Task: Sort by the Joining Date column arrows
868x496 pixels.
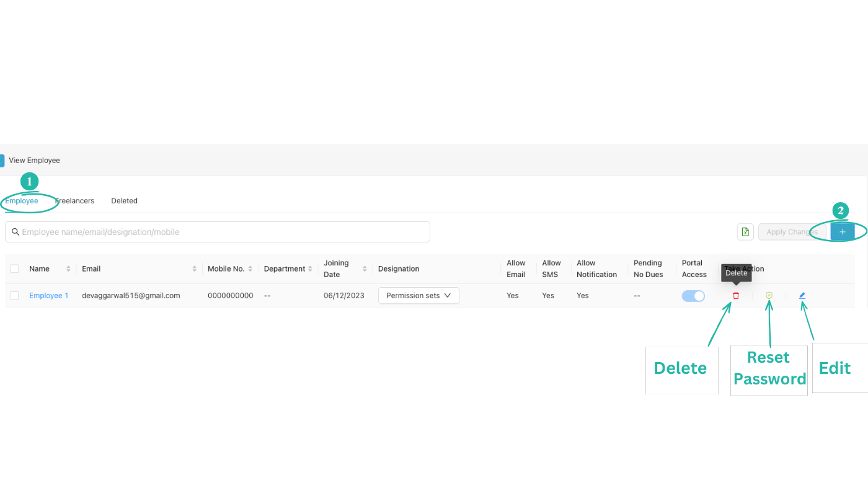Action: click(364, 268)
